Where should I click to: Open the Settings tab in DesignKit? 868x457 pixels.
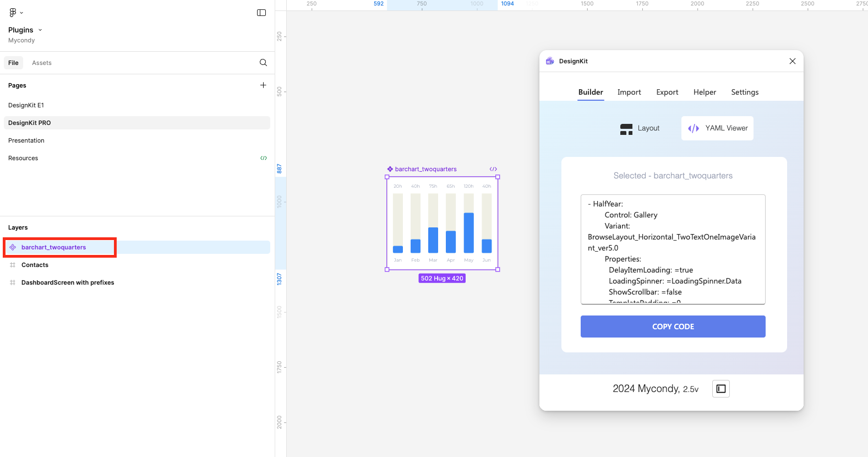point(745,92)
